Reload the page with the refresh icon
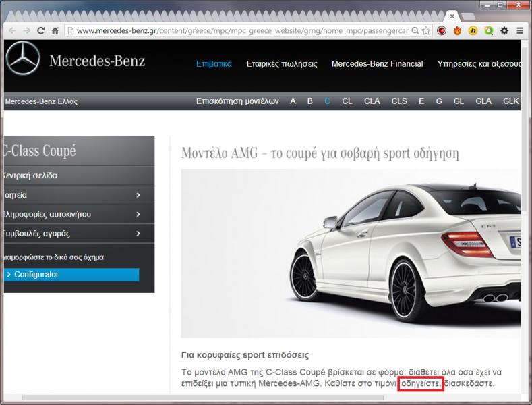The height and width of the screenshot is (405, 532). tap(40, 30)
